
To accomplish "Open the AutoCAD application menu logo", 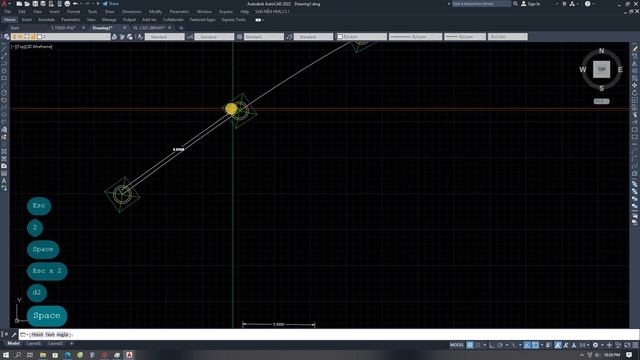I will [x=5, y=4].
